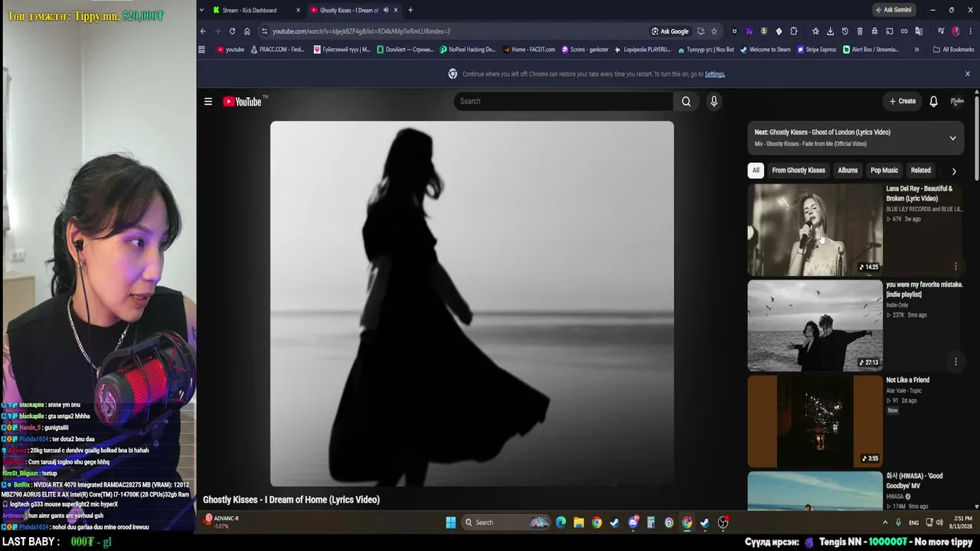This screenshot has height=551, width=980.
Task: Open a new Chrome tab
Action: [410, 10]
